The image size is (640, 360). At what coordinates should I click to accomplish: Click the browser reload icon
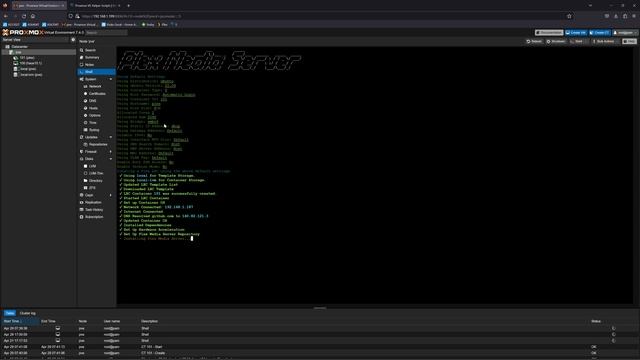24,16
